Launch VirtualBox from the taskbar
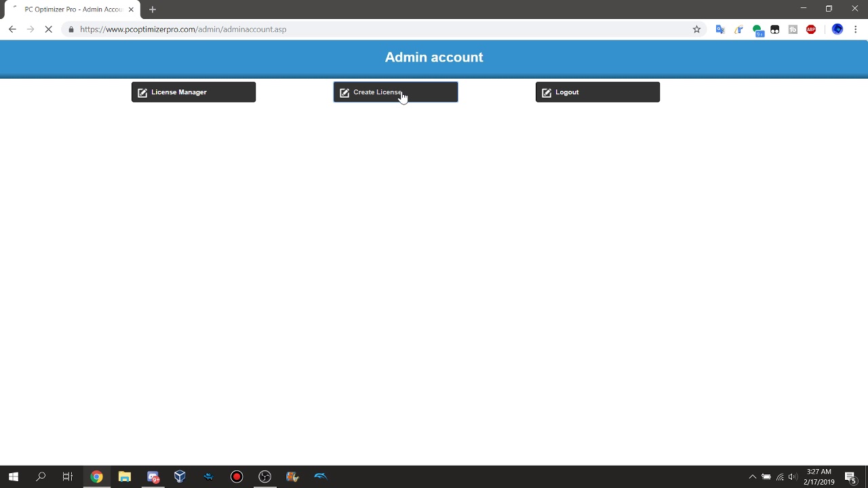 tap(180, 476)
